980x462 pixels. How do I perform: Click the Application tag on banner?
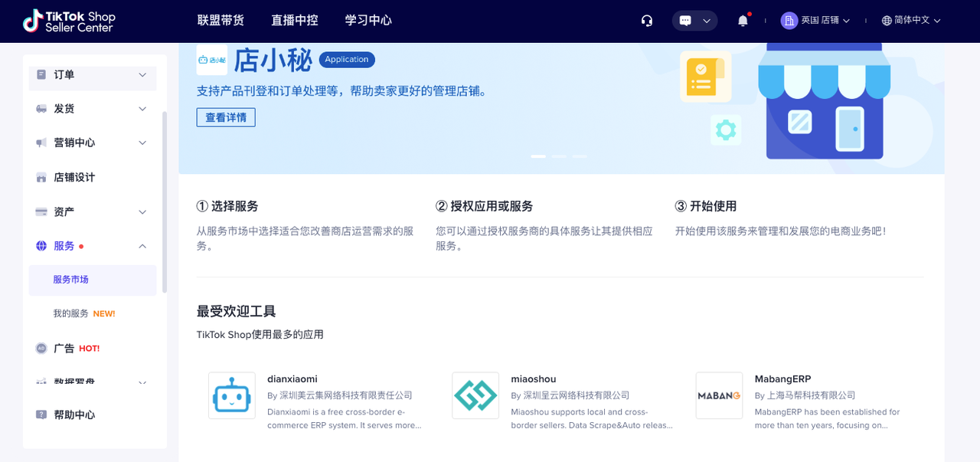[347, 60]
